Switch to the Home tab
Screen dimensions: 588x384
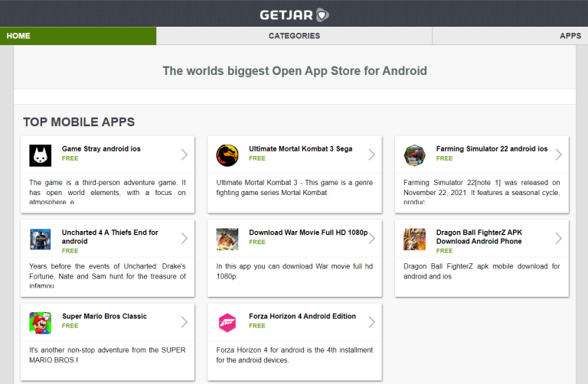pyautogui.click(x=18, y=36)
